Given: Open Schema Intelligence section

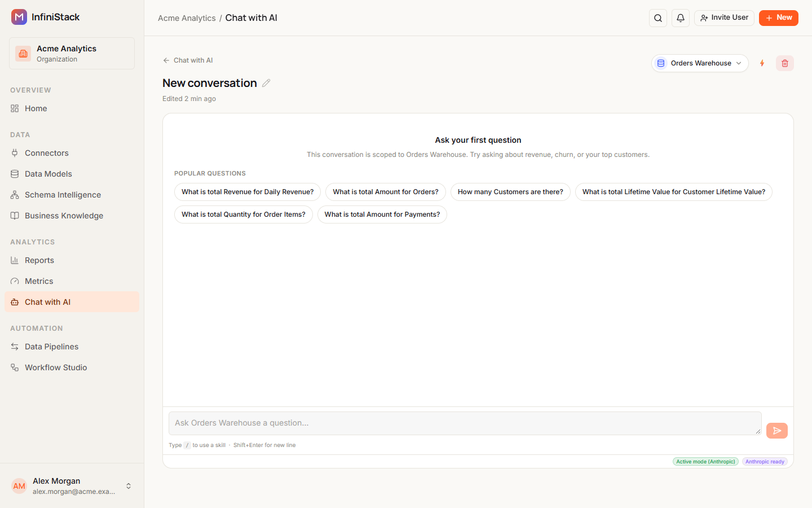Looking at the screenshot, I should point(72,195).
